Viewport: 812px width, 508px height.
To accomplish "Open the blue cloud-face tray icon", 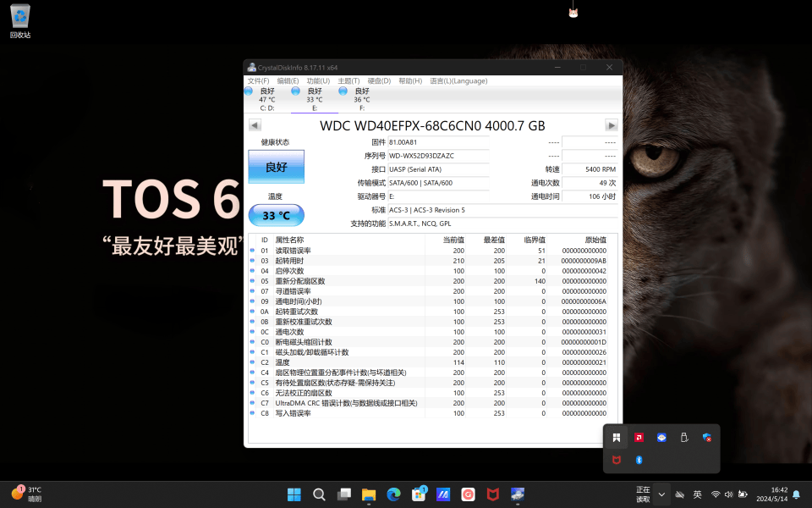I will [x=661, y=438].
